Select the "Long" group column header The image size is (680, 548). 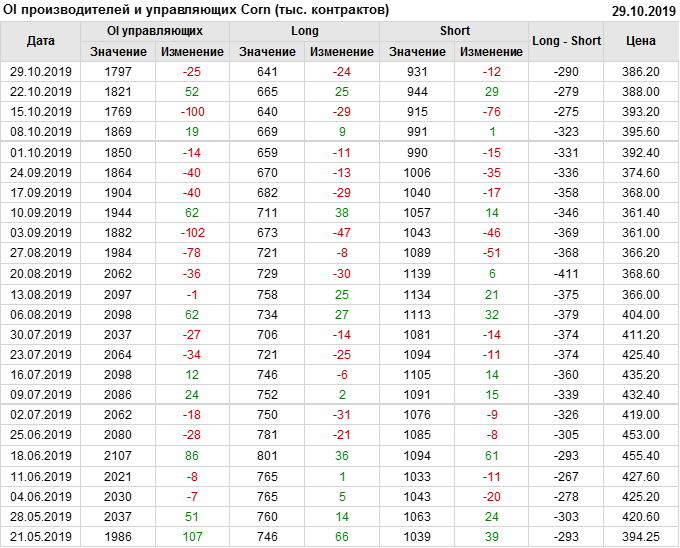click(304, 31)
